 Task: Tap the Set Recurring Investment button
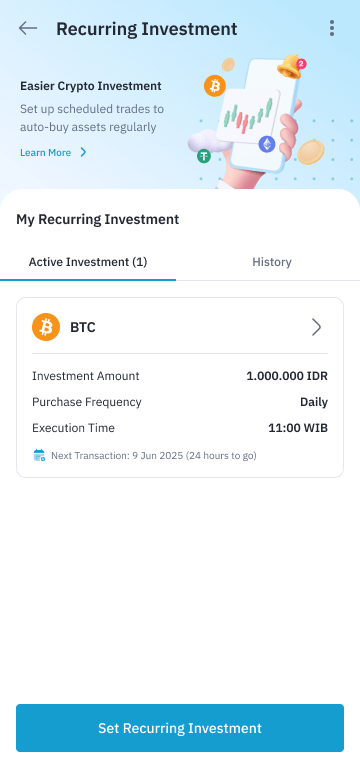(x=180, y=728)
